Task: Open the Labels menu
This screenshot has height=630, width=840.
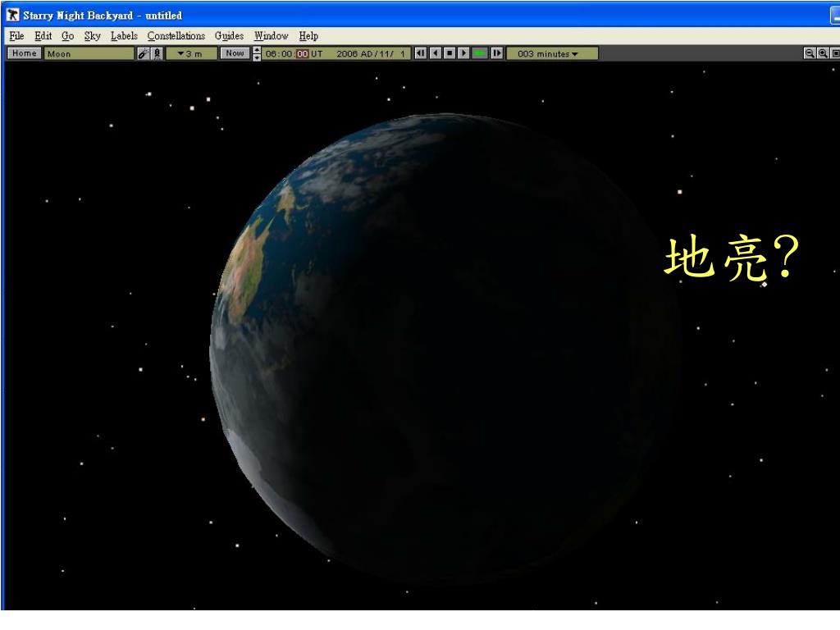Action: click(x=124, y=36)
